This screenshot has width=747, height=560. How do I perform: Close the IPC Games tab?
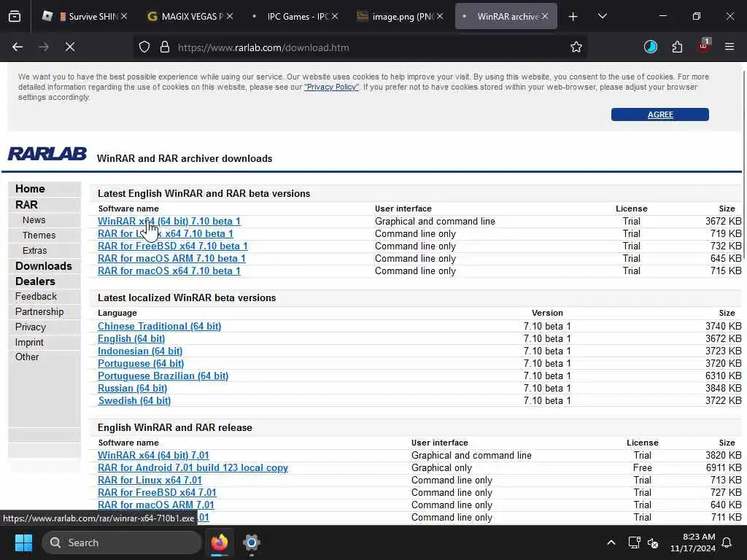click(x=335, y=16)
